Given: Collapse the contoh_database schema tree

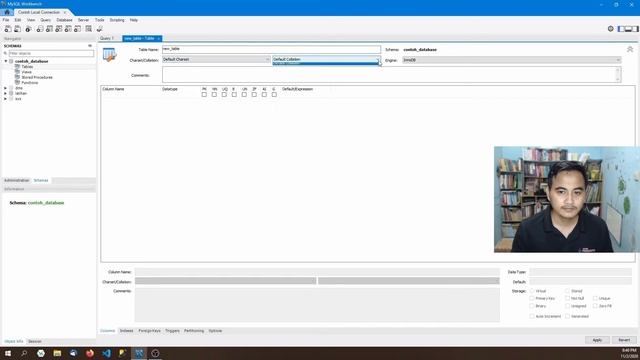Looking at the screenshot, I should pos(6,61).
